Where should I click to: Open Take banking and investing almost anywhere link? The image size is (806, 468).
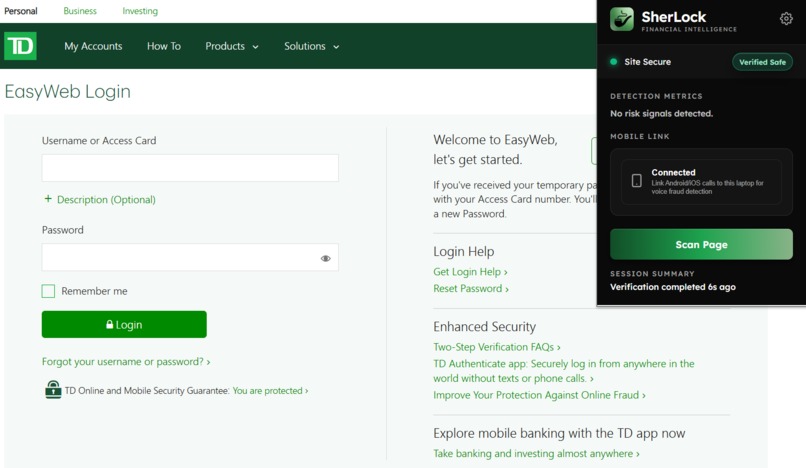pos(536,454)
